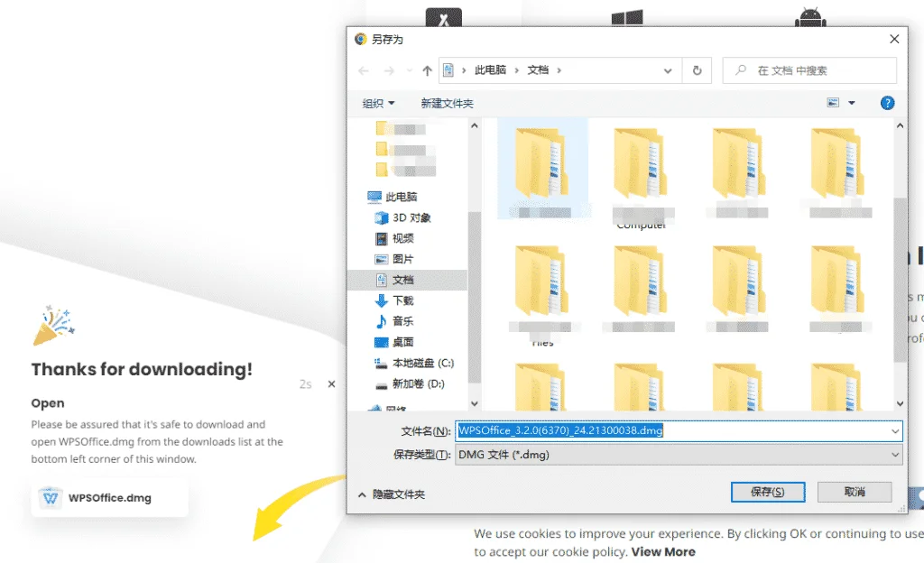Click the Up directory arrow icon

(x=427, y=70)
